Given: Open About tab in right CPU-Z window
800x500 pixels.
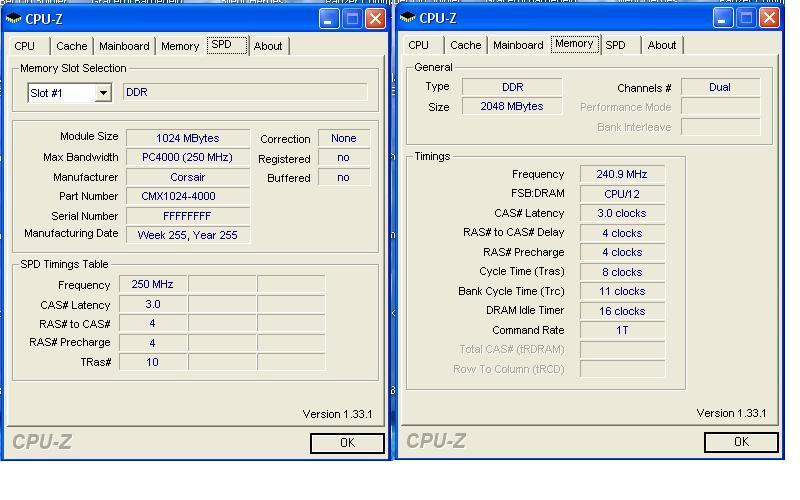Looking at the screenshot, I should pos(662,45).
